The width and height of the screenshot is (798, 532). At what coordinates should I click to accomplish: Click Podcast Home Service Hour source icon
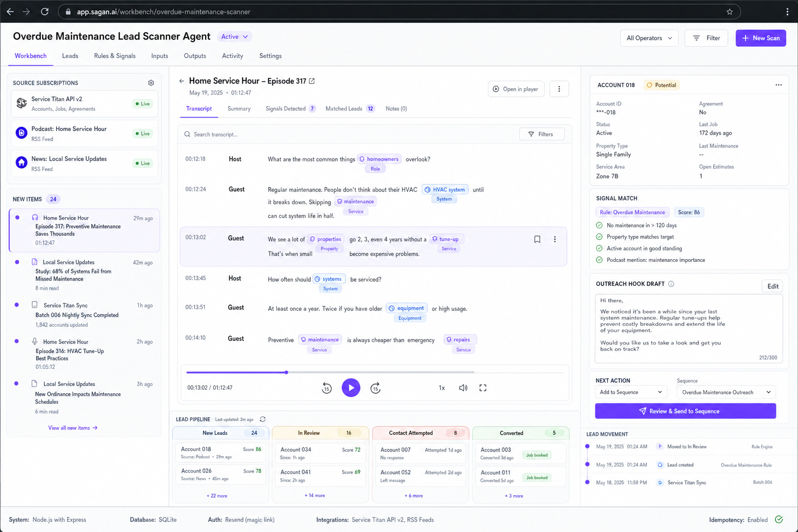[21, 133]
